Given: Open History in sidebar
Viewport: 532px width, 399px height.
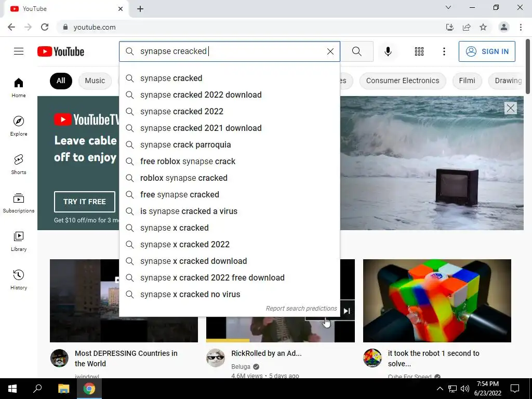Looking at the screenshot, I should click(x=19, y=279).
